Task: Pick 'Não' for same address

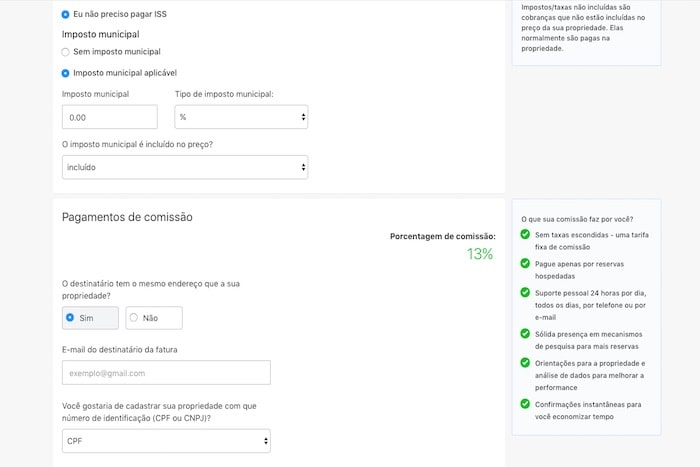Action: tap(154, 318)
